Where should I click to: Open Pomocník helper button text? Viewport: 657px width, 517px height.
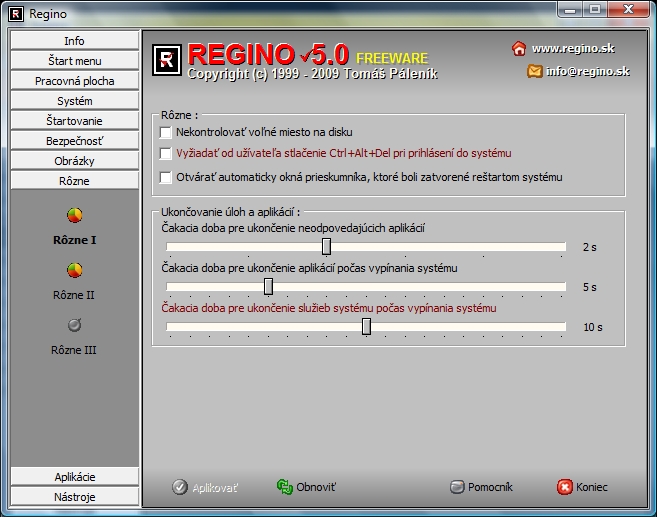pyautogui.click(x=490, y=487)
